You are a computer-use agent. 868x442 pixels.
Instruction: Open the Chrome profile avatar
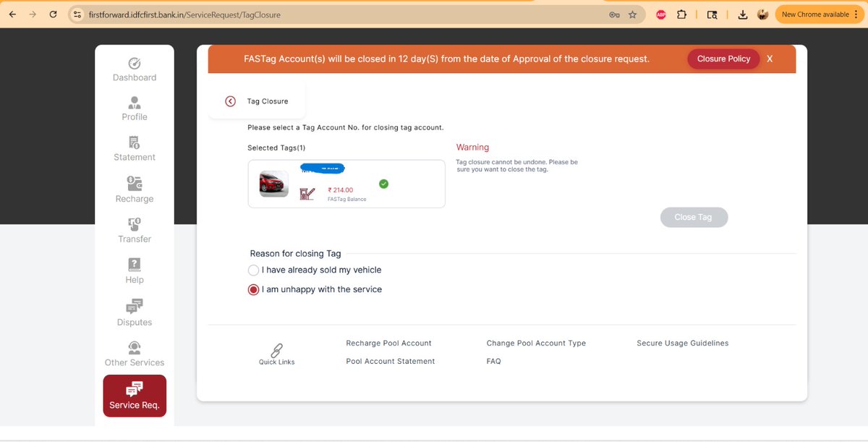tap(763, 14)
